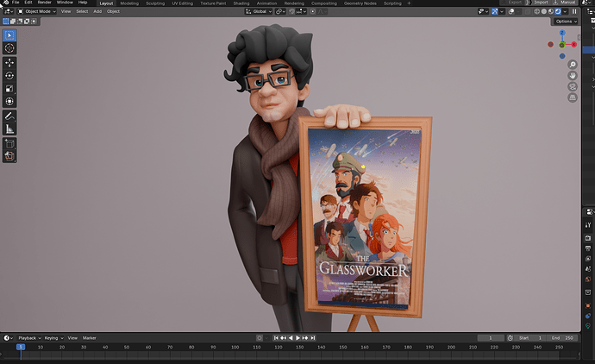Open the File menu

[x=16, y=3]
